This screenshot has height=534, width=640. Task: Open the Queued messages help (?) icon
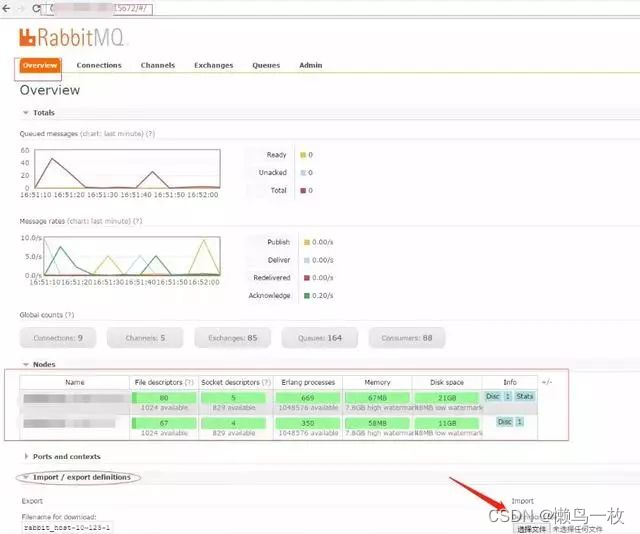pos(151,134)
